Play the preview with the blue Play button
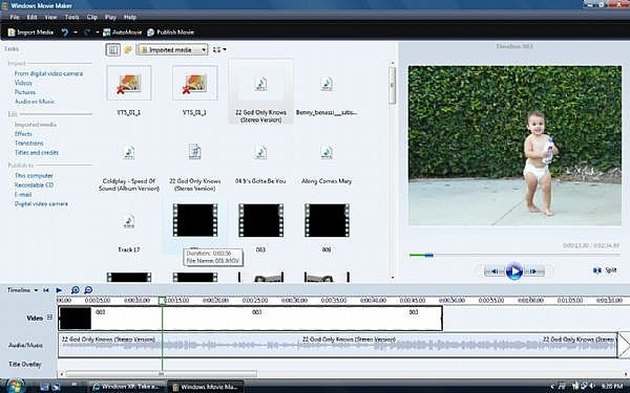This screenshot has height=393, width=630. (x=514, y=271)
